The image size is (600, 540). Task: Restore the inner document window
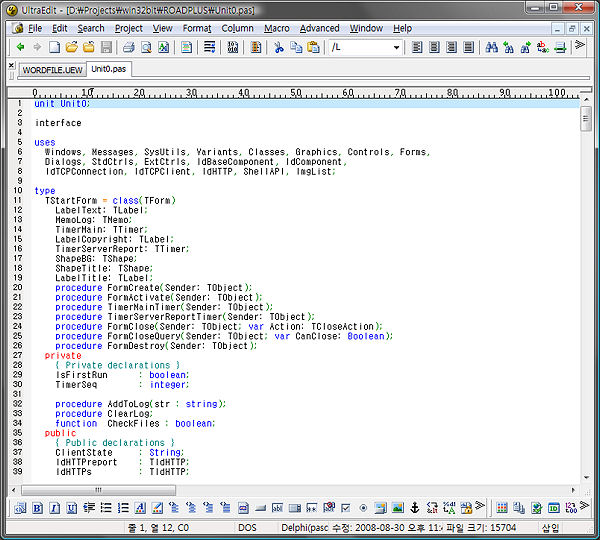tap(572, 28)
